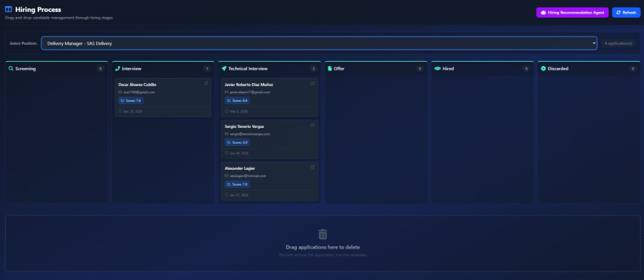This screenshot has width=644, height=280.
Task: Click the Hired handshake icon
Action: point(438,69)
